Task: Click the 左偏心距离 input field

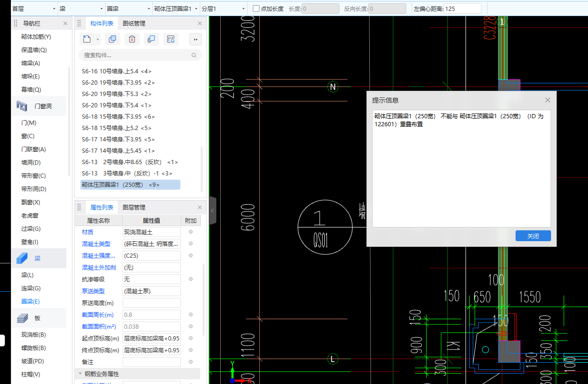Action: coord(462,9)
